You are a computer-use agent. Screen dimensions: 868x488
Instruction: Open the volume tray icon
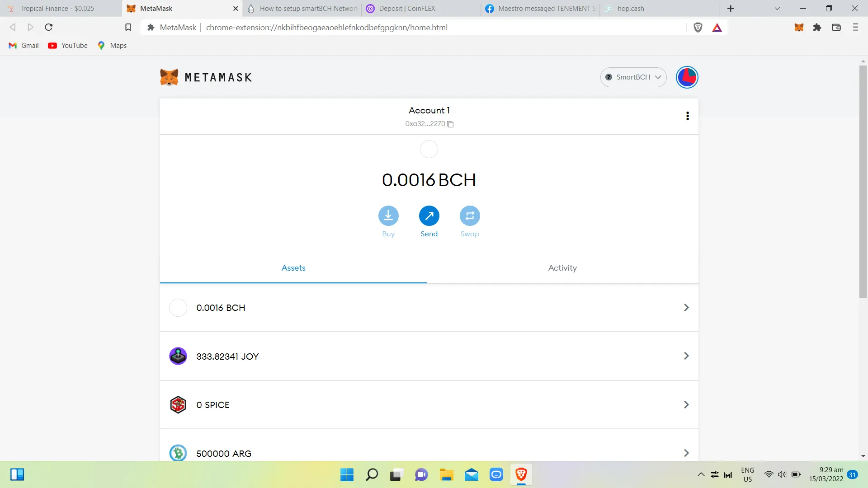tap(782, 474)
